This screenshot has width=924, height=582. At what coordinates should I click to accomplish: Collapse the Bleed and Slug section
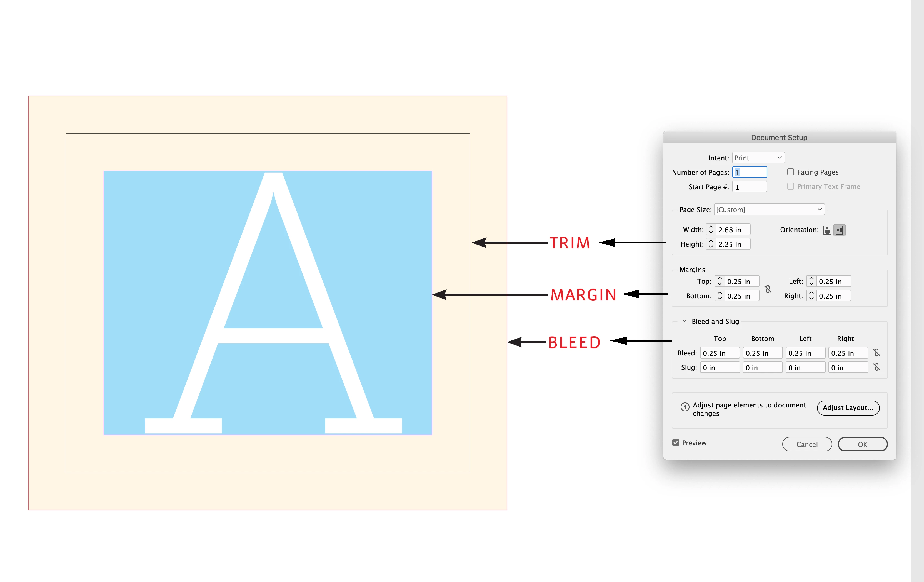click(684, 321)
